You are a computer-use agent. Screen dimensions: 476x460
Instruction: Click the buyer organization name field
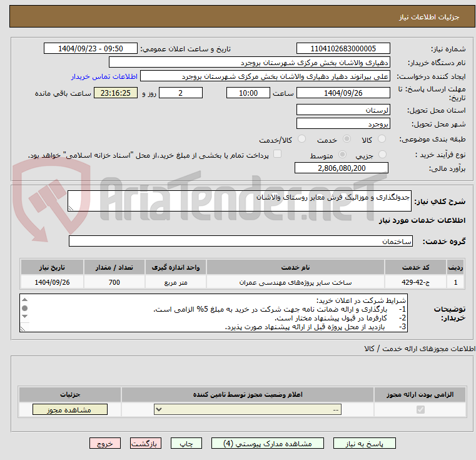click(x=249, y=63)
